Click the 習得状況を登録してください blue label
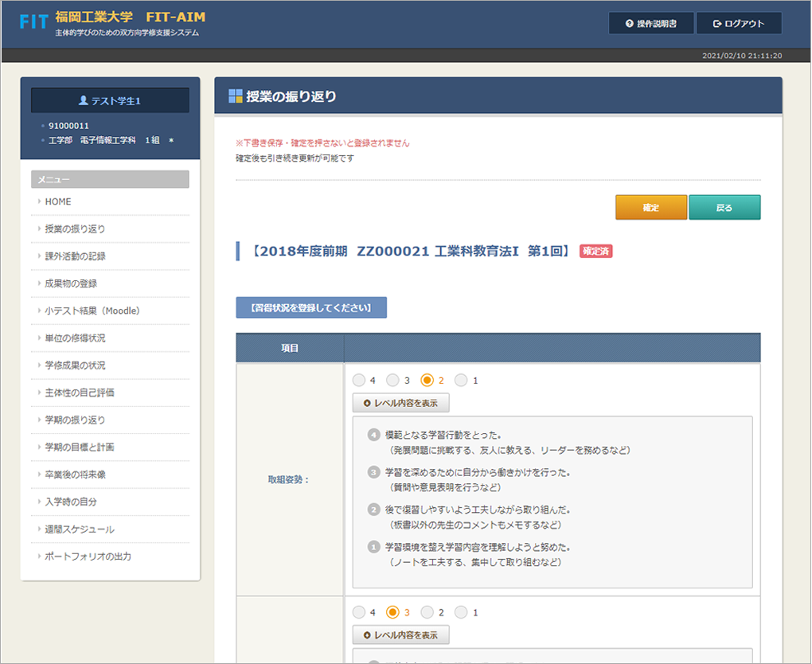This screenshot has width=812, height=664. [310, 307]
